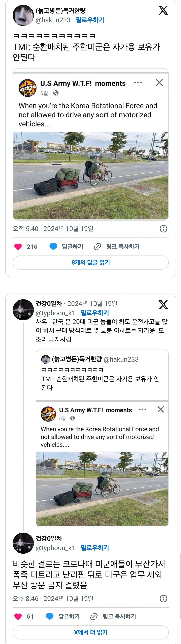This screenshot has width=181, height=644.
Task: Open info icon beside 오후 8:46 timestamp
Action: [x=163, y=599]
